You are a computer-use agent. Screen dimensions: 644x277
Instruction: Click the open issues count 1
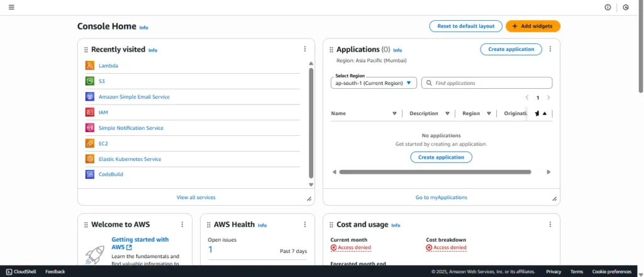[210, 249]
